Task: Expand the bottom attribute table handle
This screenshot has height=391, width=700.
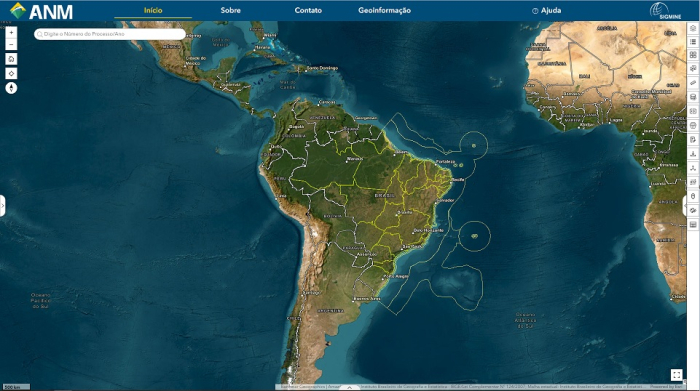Action: click(x=350, y=387)
